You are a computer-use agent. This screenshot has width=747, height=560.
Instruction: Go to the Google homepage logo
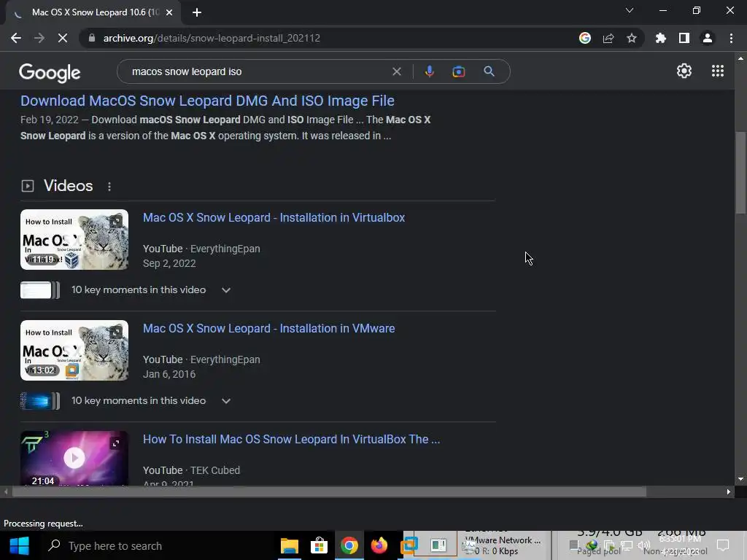[x=50, y=72]
